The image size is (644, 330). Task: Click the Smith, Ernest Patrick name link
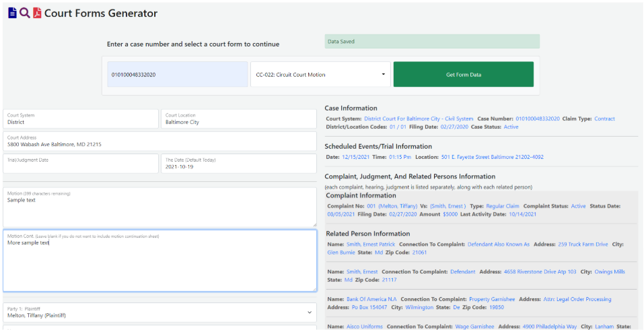pyautogui.click(x=371, y=244)
